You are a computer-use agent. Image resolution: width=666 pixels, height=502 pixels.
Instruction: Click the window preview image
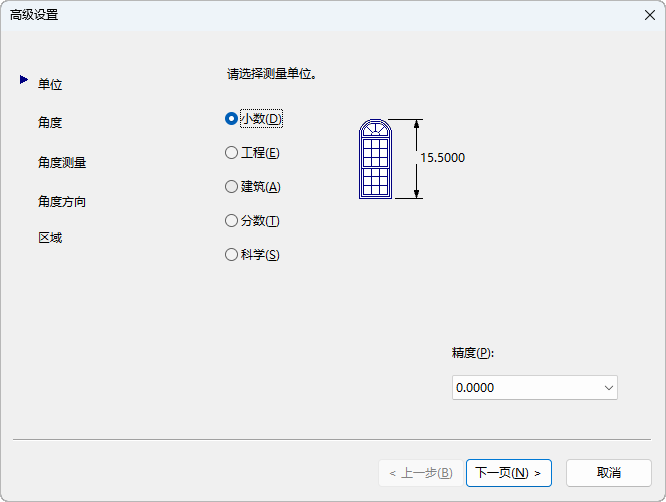point(375,158)
